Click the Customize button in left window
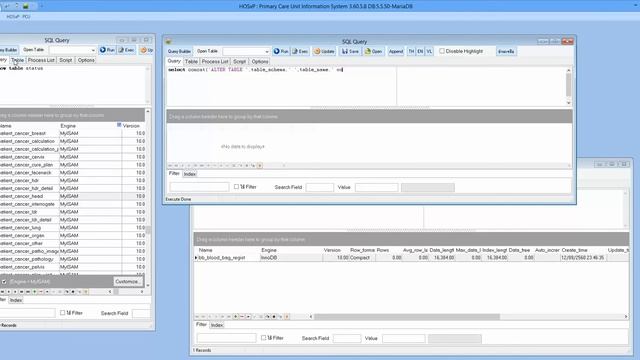The image size is (640, 360). [128, 282]
